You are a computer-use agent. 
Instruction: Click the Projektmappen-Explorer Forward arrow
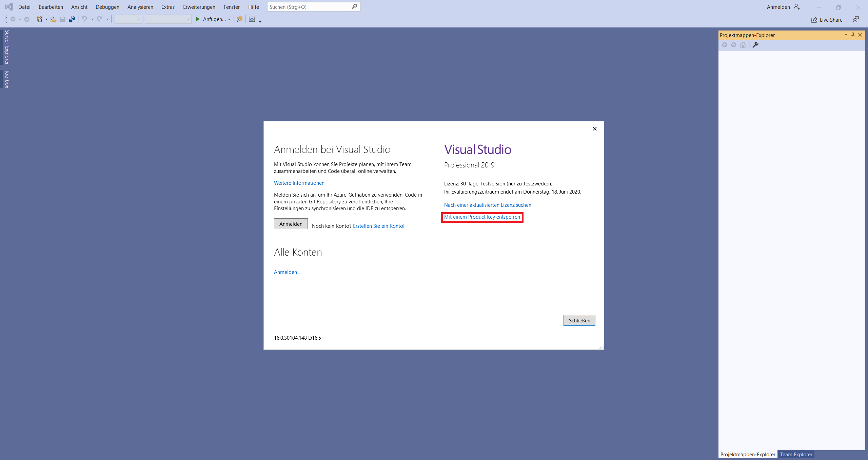pos(734,45)
